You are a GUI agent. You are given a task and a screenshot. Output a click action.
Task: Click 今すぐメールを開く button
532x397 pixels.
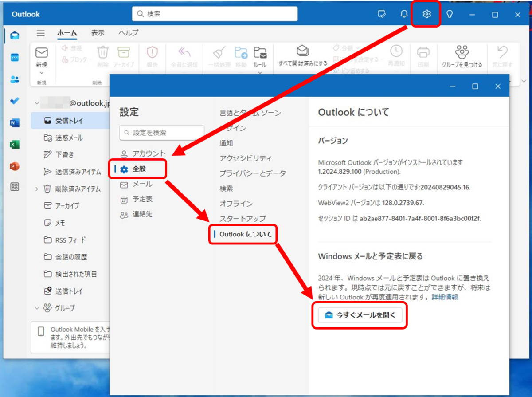360,315
